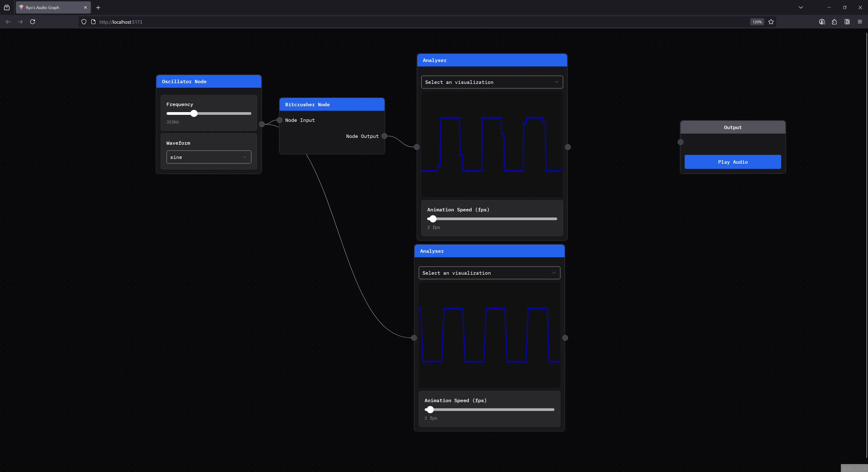This screenshot has height=472, width=868.
Task: Open the top Analyser visualization selector
Action: [492, 82]
